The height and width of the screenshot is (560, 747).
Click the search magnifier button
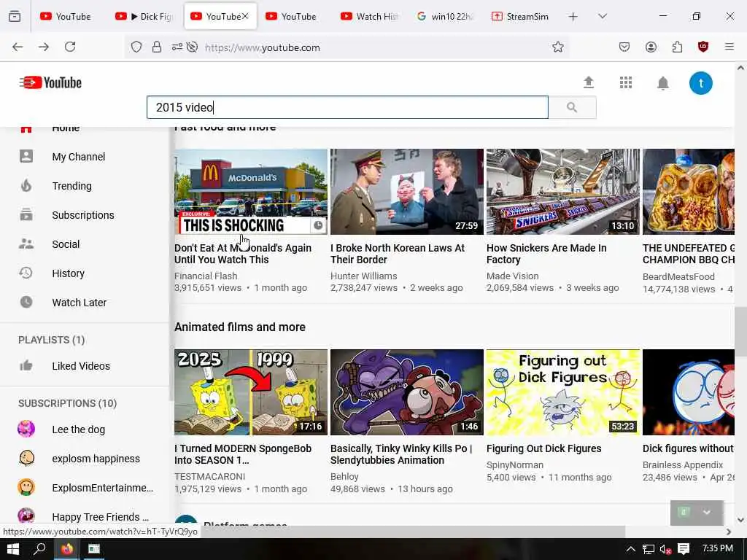(x=572, y=108)
